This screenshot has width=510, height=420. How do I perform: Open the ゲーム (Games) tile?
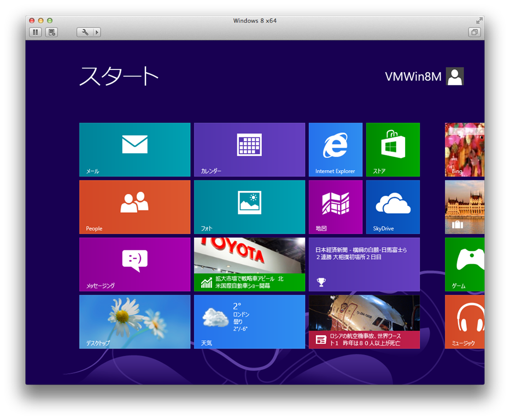click(465, 265)
